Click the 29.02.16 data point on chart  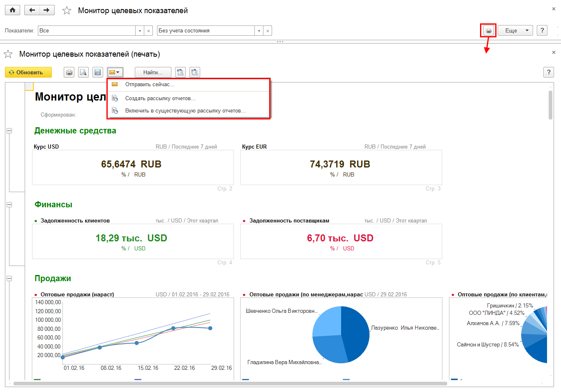210,328
